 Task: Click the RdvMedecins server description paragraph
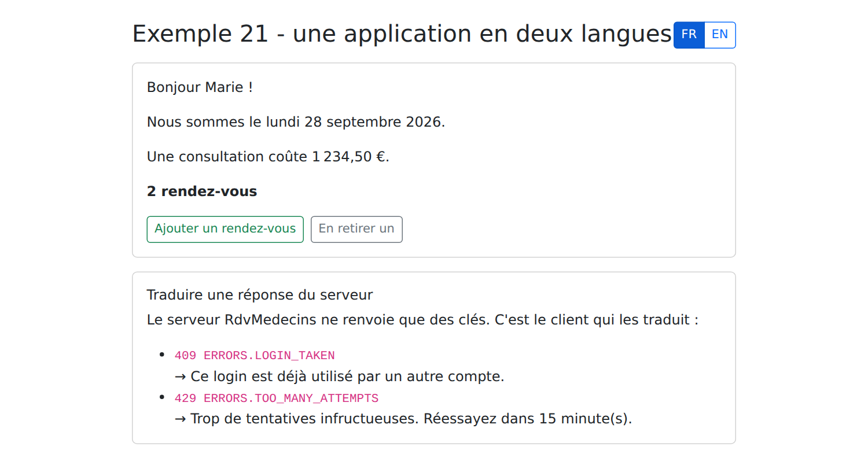422,320
